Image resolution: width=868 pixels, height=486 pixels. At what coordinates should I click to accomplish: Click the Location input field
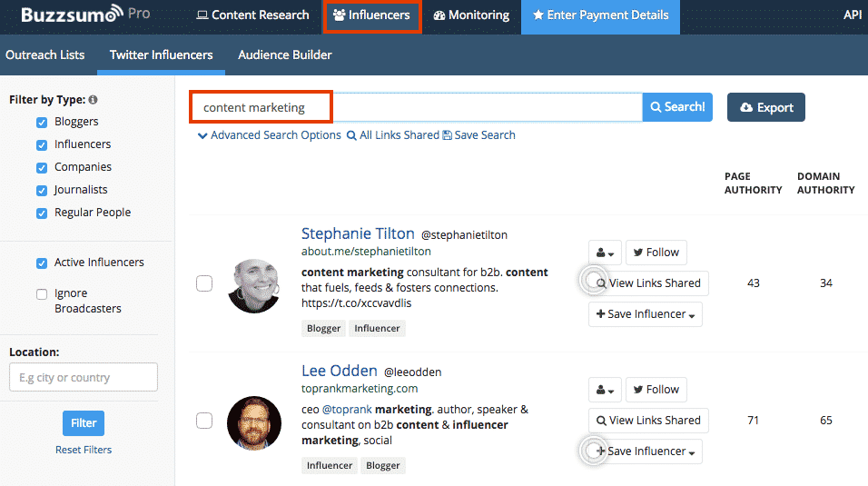84,377
